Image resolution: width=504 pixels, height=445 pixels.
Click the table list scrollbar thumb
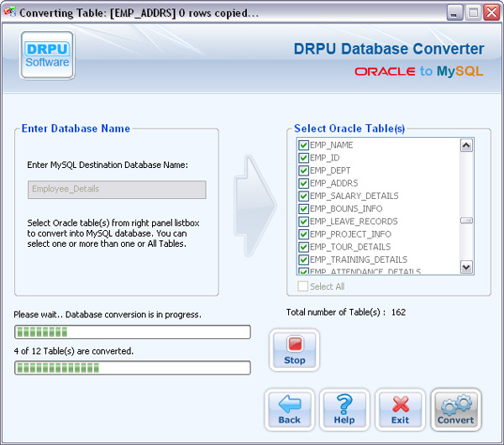tap(466, 221)
